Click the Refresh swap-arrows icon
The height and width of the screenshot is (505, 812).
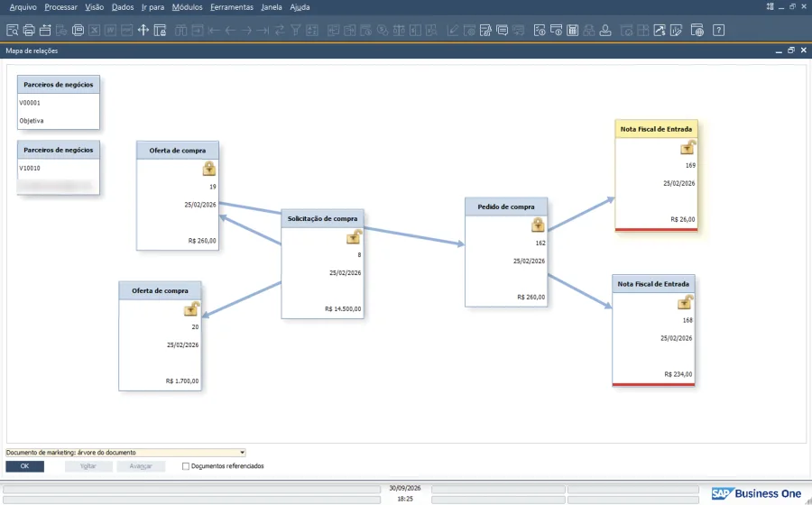coord(280,31)
